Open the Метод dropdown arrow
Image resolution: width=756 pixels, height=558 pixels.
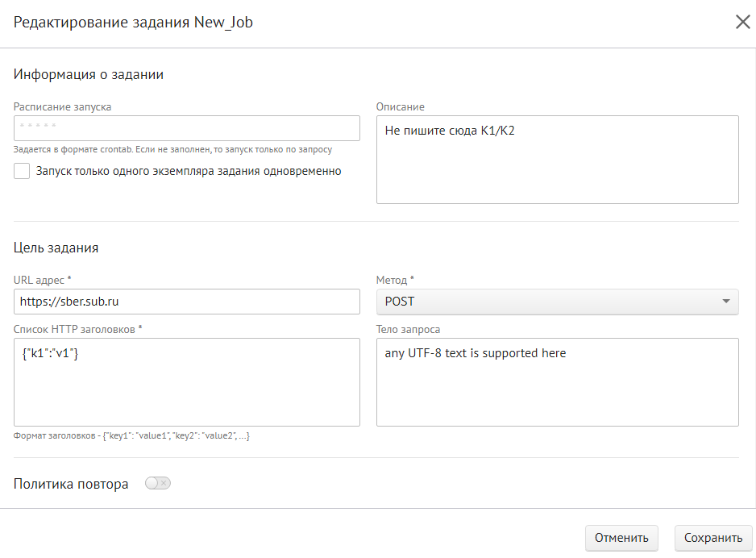[x=726, y=302]
